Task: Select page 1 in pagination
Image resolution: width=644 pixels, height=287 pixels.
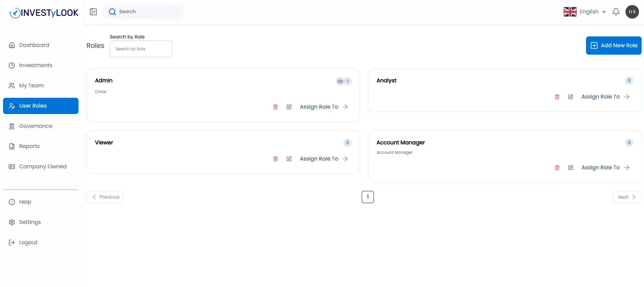Action: [368, 197]
